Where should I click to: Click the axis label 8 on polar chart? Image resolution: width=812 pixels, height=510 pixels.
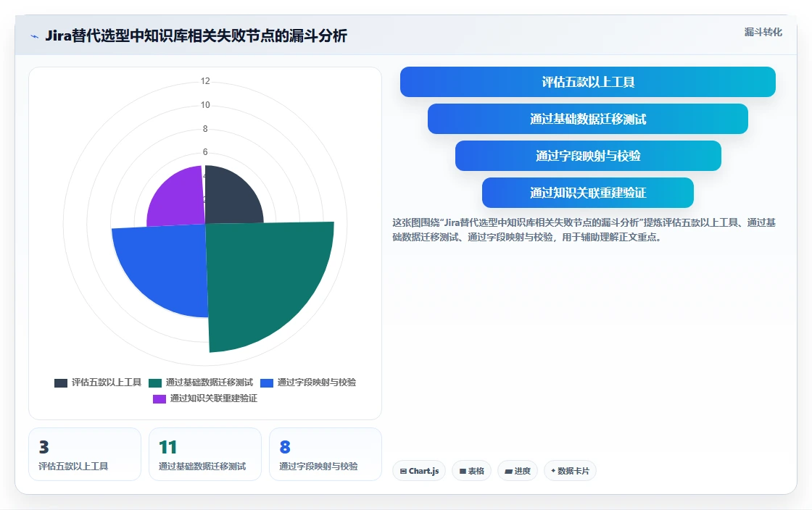click(205, 129)
